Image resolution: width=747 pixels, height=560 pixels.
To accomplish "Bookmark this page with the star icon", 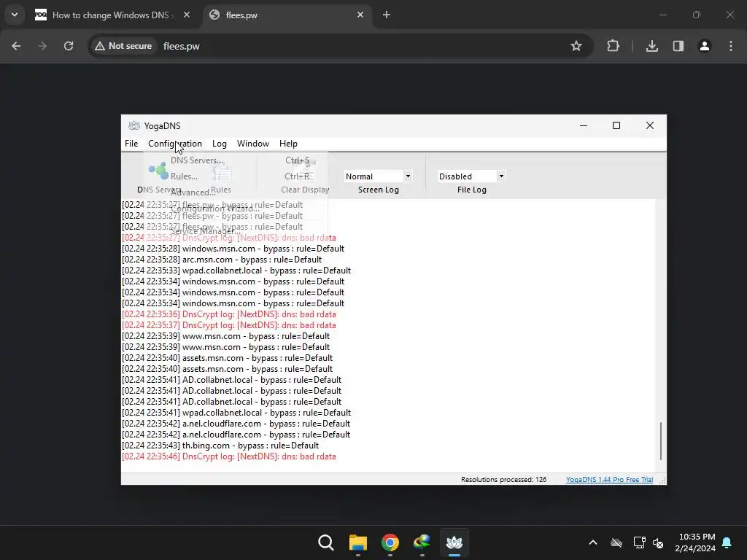I will [x=576, y=46].
